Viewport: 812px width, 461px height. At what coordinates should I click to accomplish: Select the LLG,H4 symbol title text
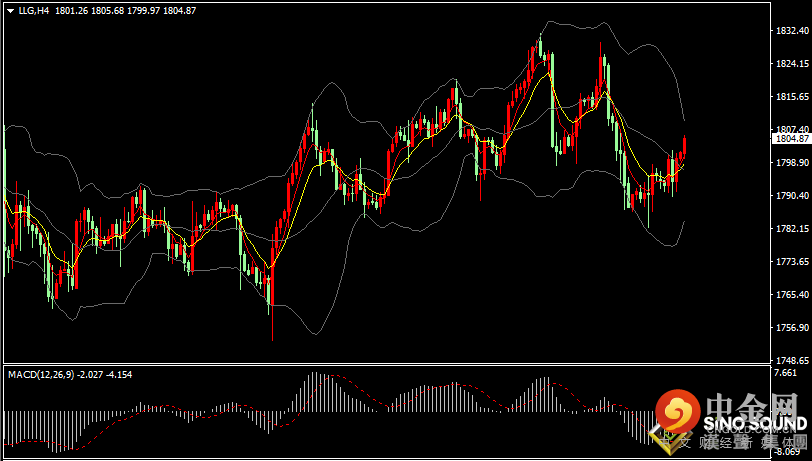pos(34,10)
